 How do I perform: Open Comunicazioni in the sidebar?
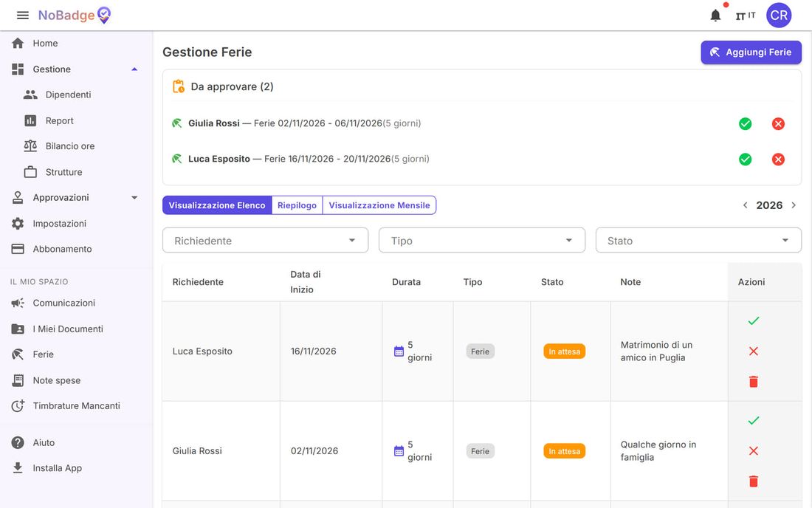[x=76, y=303]
